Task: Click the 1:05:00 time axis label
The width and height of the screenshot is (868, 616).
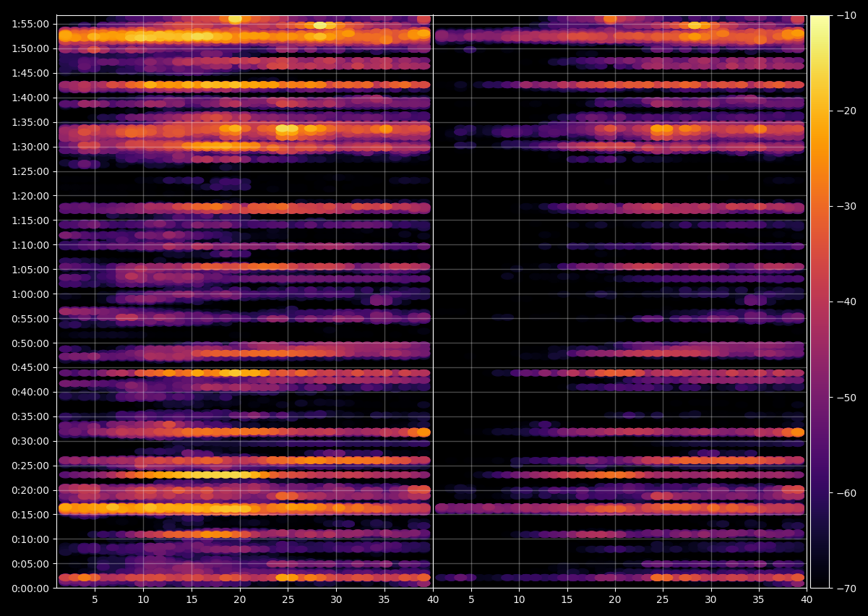Action: point(30,270)
